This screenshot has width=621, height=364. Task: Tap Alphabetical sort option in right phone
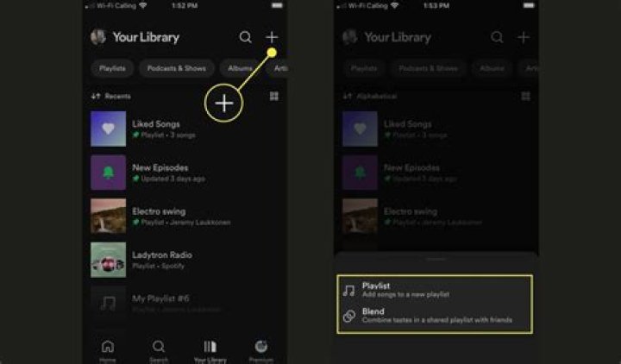(370, 97)
